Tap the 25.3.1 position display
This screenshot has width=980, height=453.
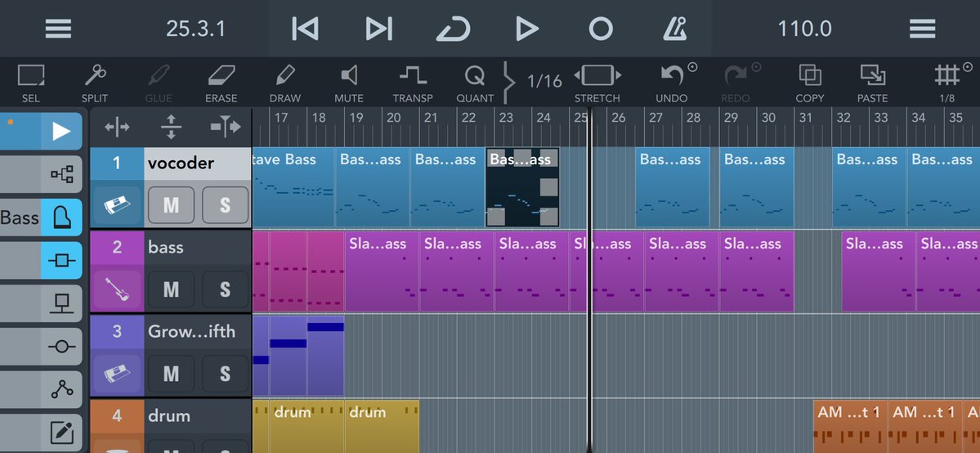(195, 29)
